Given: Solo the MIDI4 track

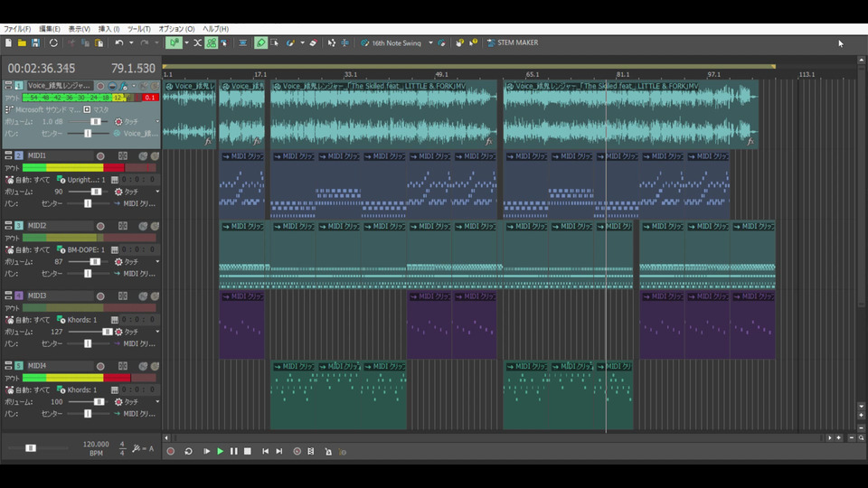Looking at the screenshot, I should (x=155, y=365).
